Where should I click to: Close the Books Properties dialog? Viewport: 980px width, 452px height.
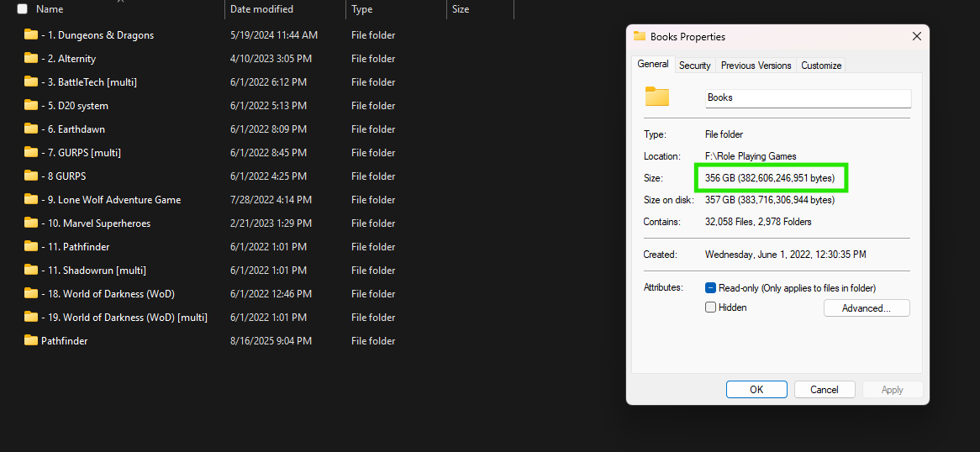tap(916, 36)
